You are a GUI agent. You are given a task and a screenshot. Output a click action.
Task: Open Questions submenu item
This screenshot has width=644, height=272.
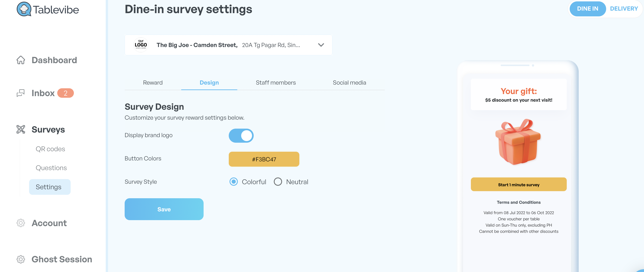click(51, 168)
